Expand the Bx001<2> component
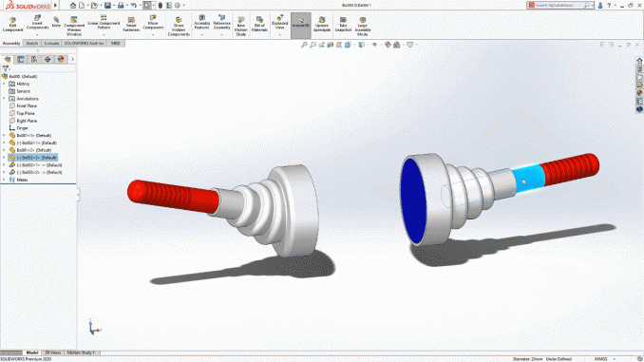The height and width of the screenshot is (362, 644). 5,150
